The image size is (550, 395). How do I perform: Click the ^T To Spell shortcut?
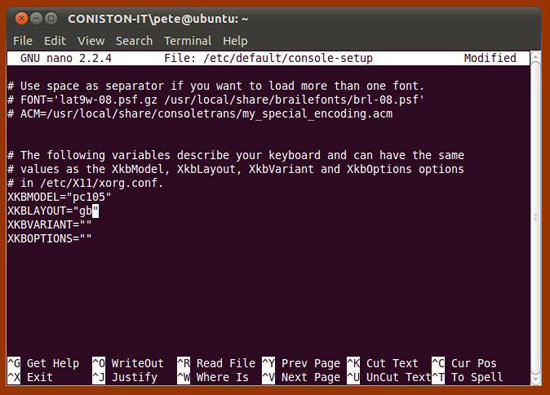click(x=467, y=377)
